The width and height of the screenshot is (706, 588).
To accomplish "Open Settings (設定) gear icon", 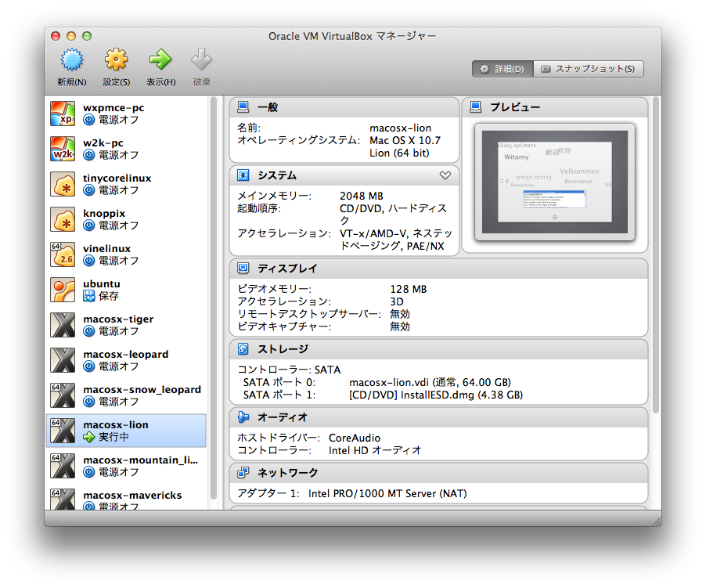I will coord(116,60).
